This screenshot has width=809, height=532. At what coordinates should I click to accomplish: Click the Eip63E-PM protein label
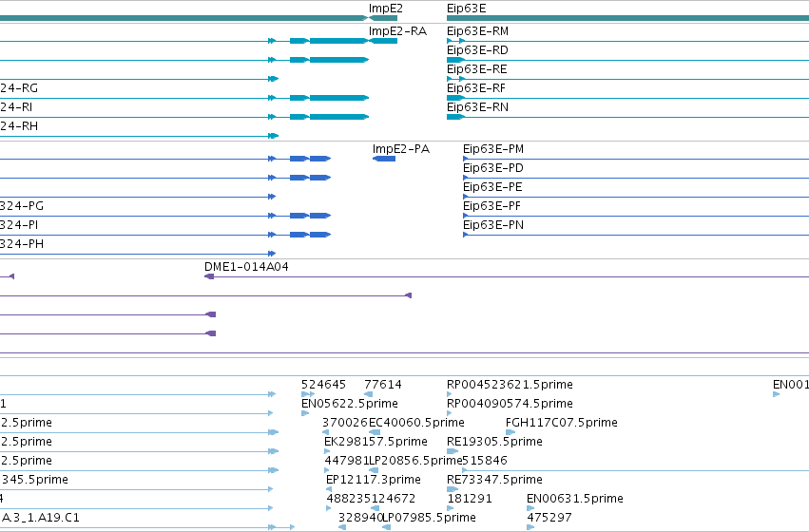(x=493, y=149)
